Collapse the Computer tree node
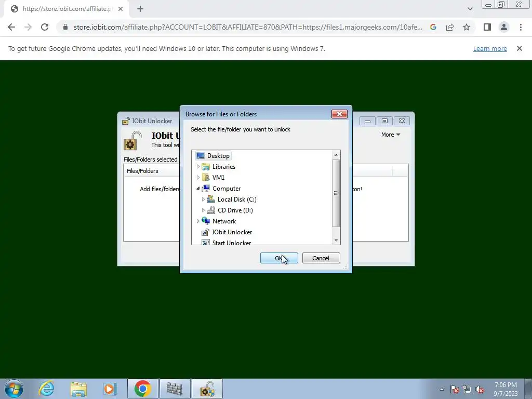This screenshot has width=532, height=399. pyautogui.click(x=198, y=188)
